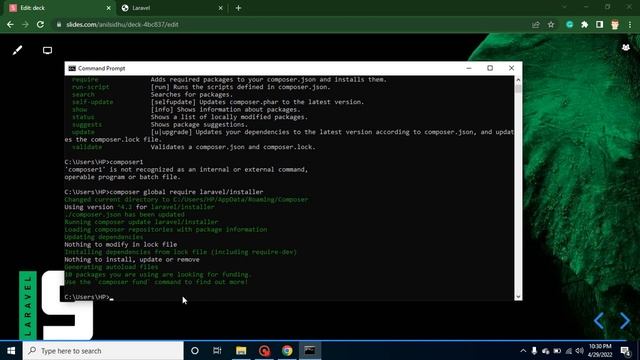Click the Command Prompt scrollbar up arrow
Image resolution: width=640 pixels, height=360 pixels.
(x=518, y=80)
